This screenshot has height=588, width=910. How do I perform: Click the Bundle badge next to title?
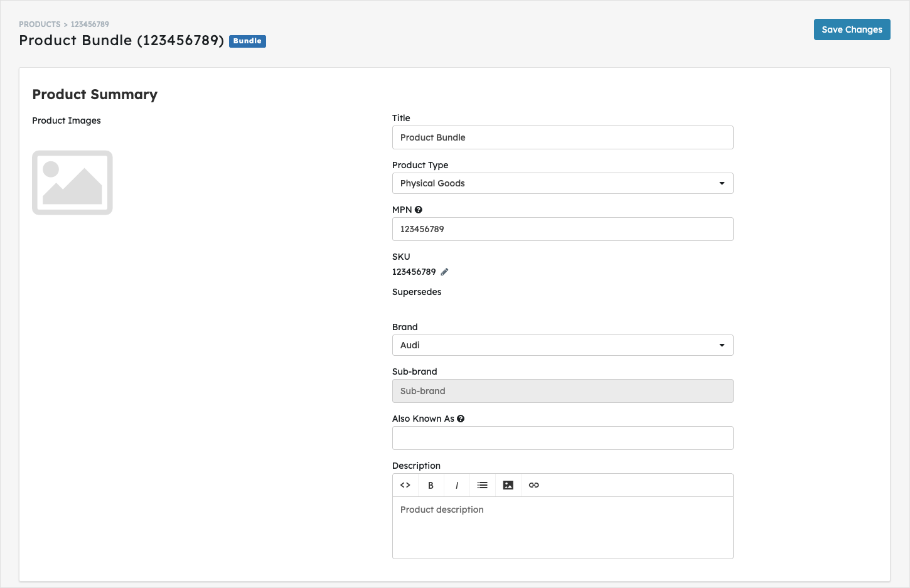(x=247, y=41)
